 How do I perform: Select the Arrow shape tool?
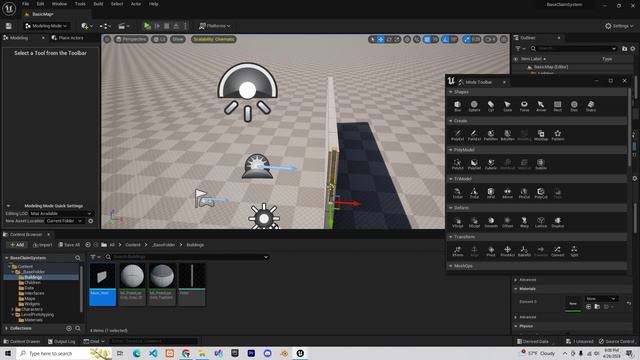[541, 106]
